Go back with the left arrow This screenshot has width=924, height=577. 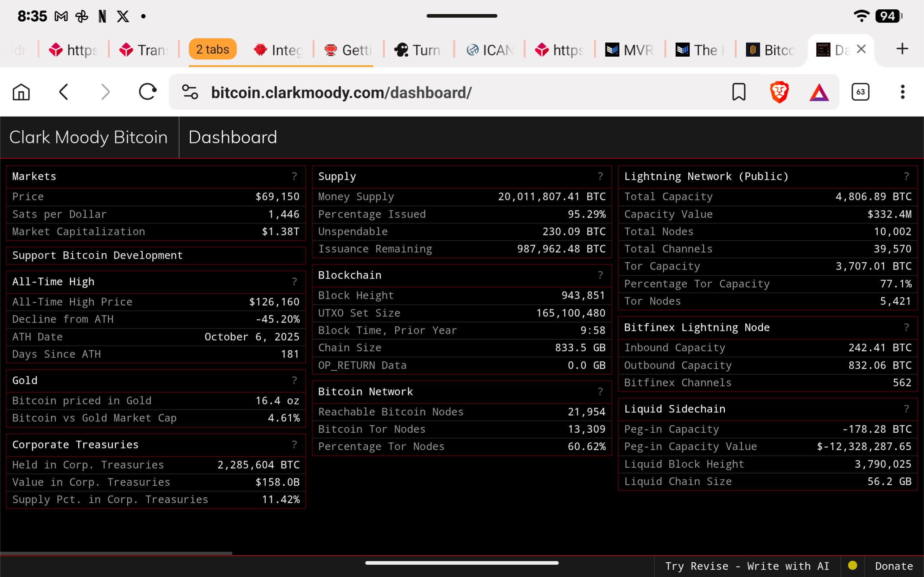click(64, 92)
